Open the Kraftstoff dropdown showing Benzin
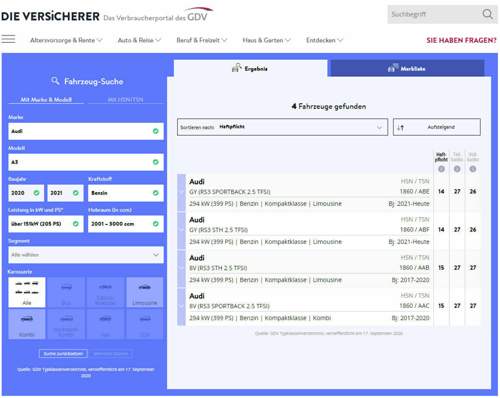 pos(126,193)
